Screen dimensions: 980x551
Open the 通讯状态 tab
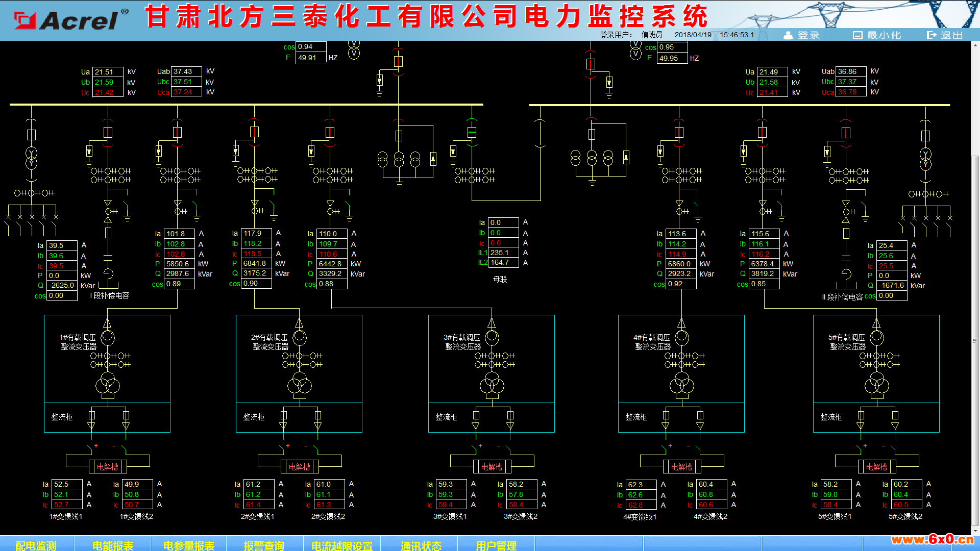pos(421,545)
